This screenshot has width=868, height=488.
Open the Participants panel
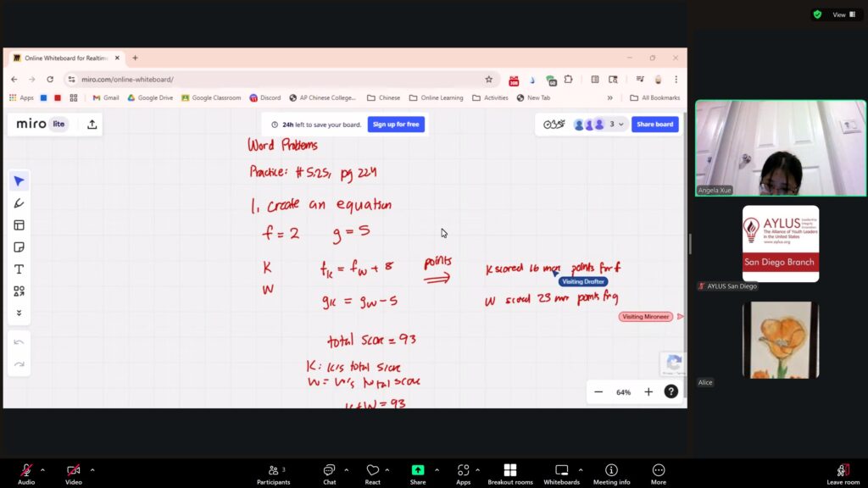pos(271,474)
